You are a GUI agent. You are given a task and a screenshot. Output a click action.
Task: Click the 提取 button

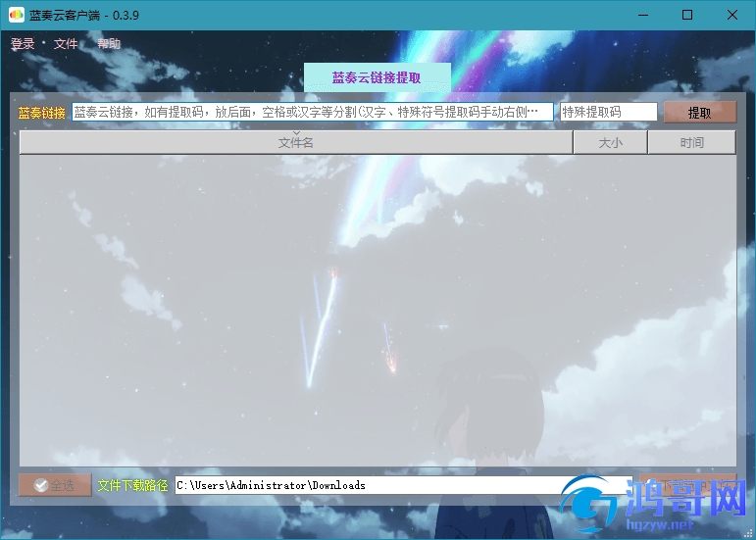(x=699, y=113)
